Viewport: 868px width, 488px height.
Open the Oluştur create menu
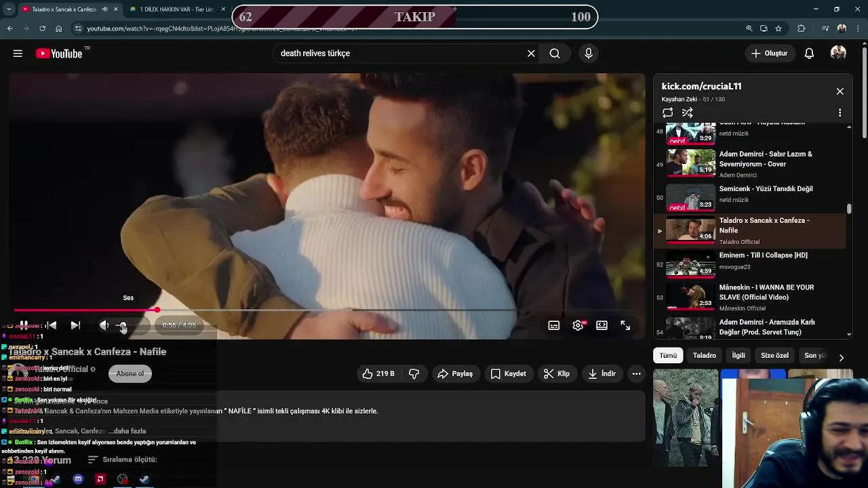(x=770, y=54)
